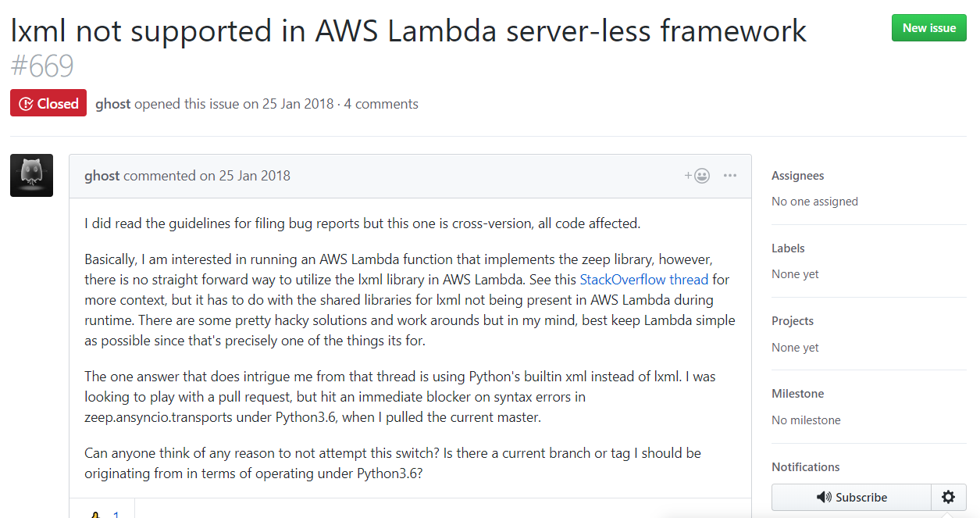Open the add reaction smiley menu
Viewport: 980px width, 518px height.
click(697, 176)
